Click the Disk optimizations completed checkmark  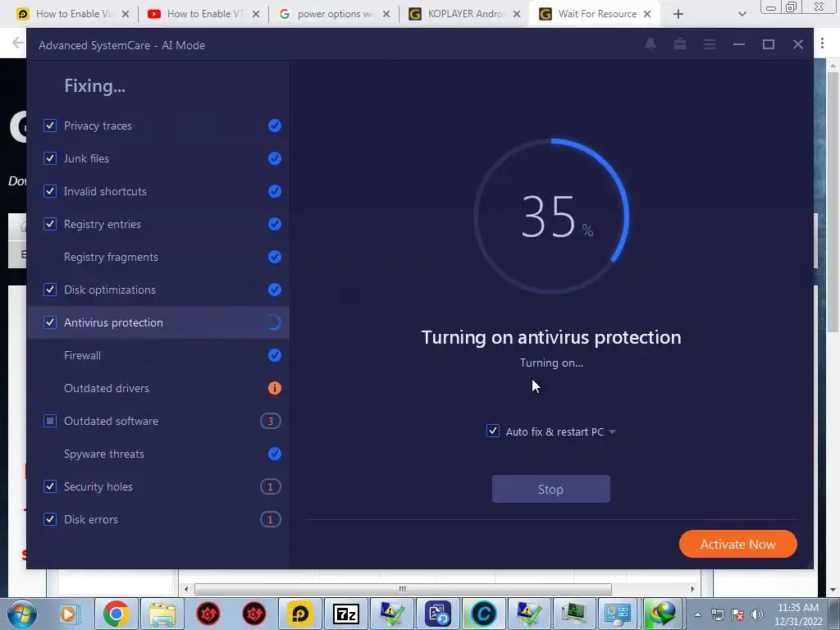point(274,290)
